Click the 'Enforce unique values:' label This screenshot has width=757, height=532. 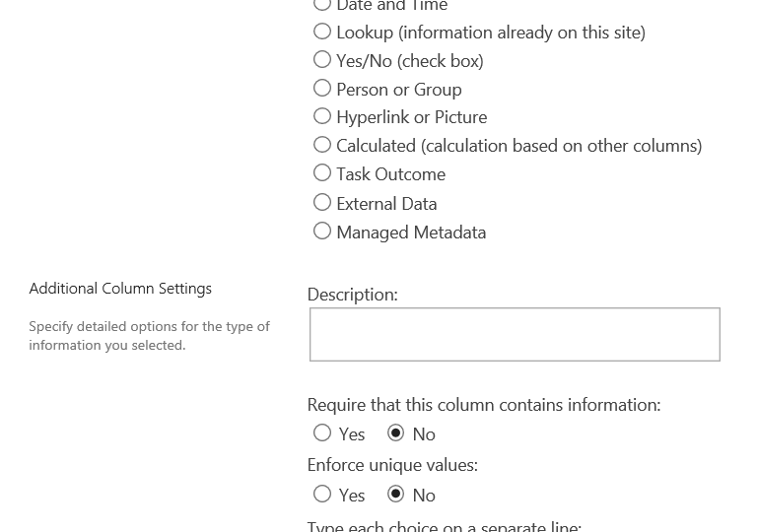point(392,465)
